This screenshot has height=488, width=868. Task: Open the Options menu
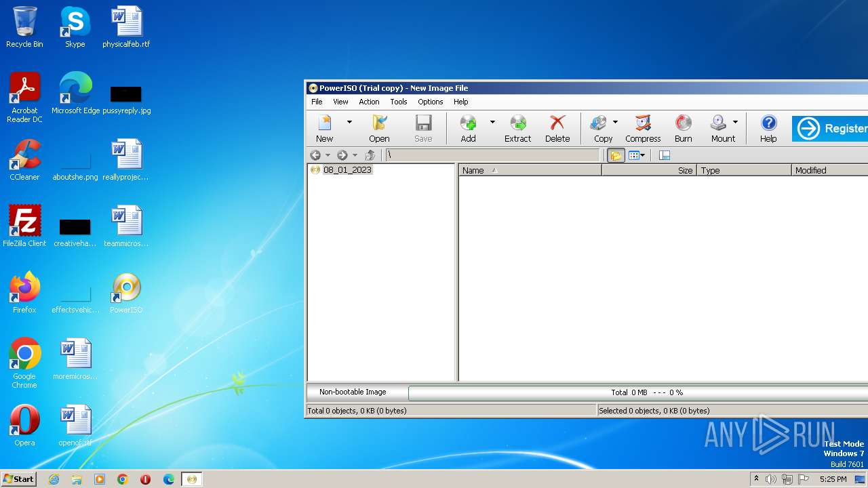coord(430,102)
